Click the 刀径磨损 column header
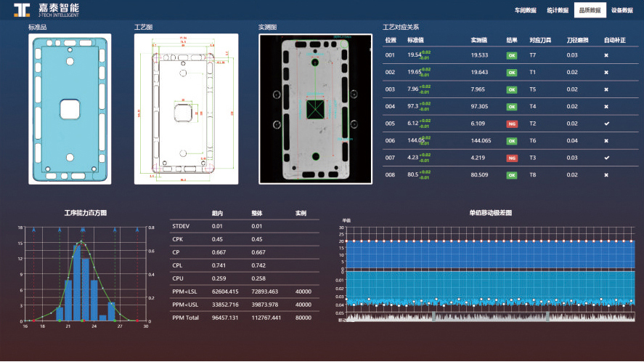The width and height of the screenshot is (644, 362). tap(577, 40)
